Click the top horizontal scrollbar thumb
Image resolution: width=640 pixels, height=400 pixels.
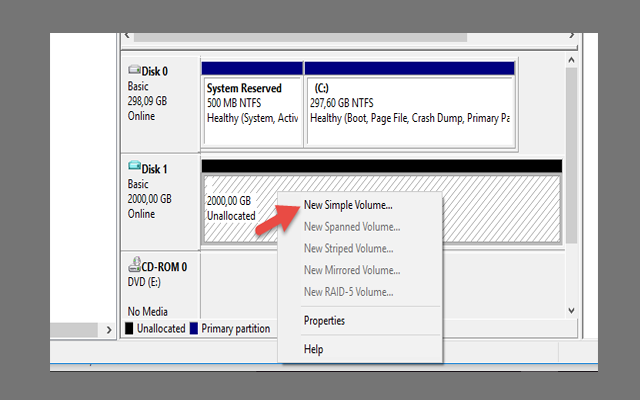coord(300,37)
